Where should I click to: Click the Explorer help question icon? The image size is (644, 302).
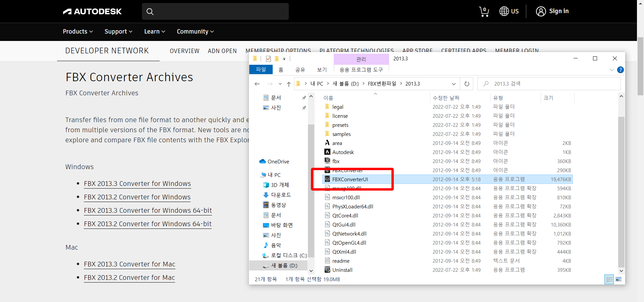621,70
